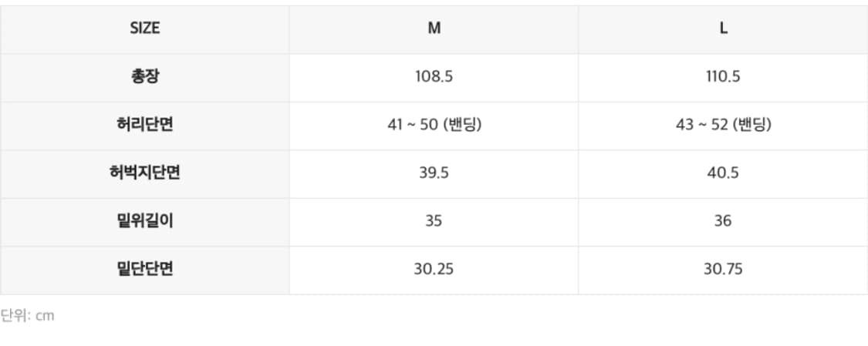Click the 단위: cm unit note

(28, 315)
